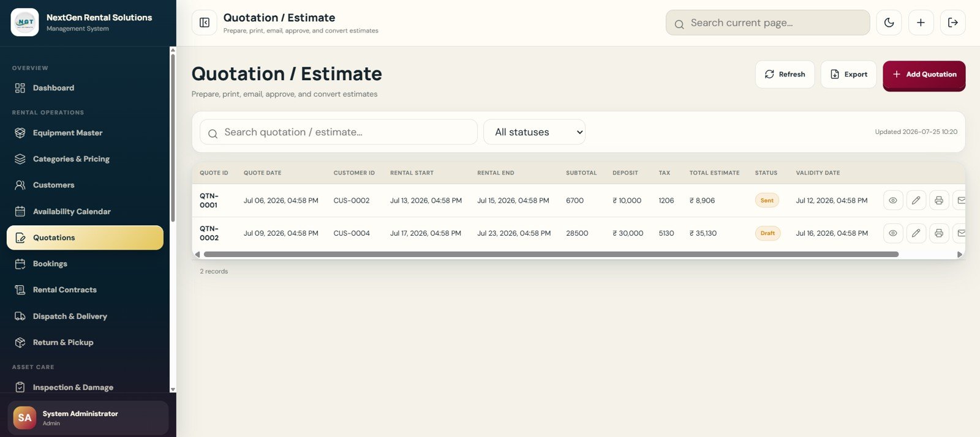This screenshot has height=437, width=980.
Task: Click Total Estimate column header
Action: point(714,173)
